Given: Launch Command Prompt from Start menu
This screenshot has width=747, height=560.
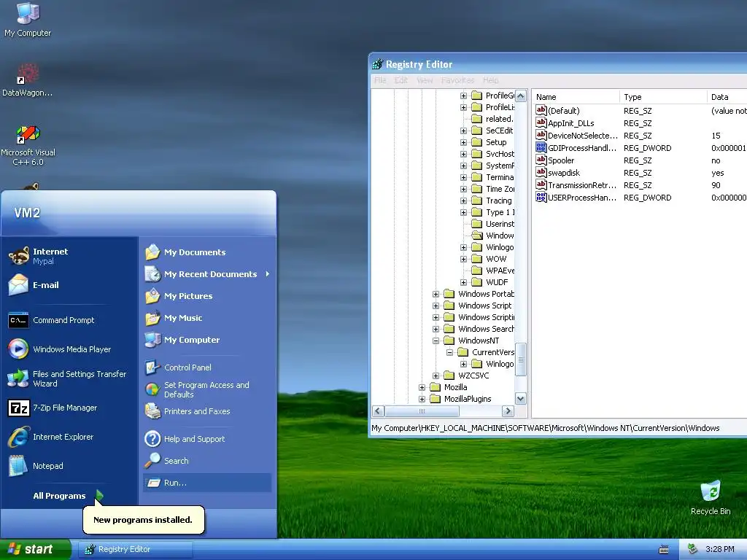Looking at the screenshot, I should click(52, 320).
